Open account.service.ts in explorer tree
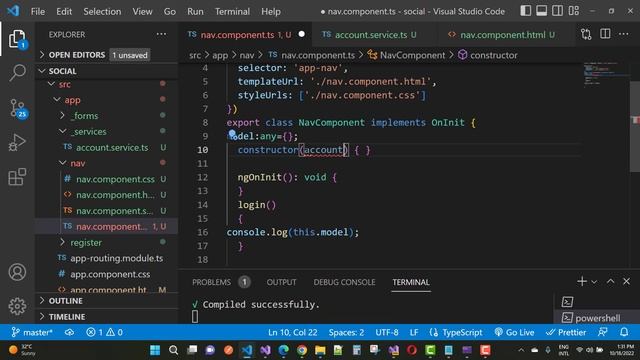640x360 pixels. 107,147
